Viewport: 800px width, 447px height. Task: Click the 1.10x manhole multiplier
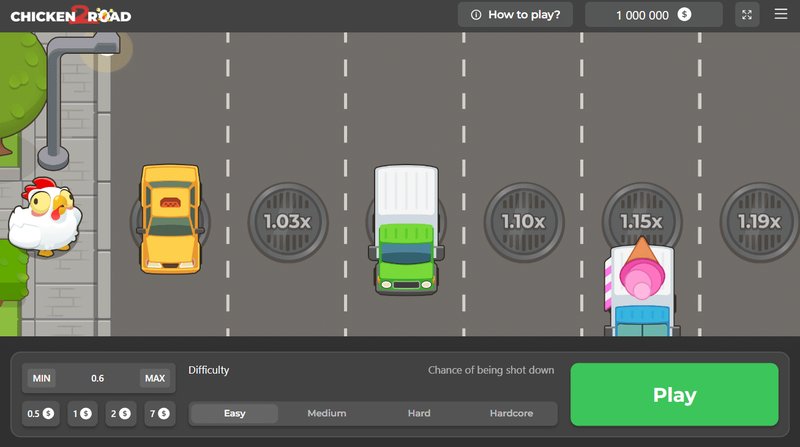tap(523, 221)
